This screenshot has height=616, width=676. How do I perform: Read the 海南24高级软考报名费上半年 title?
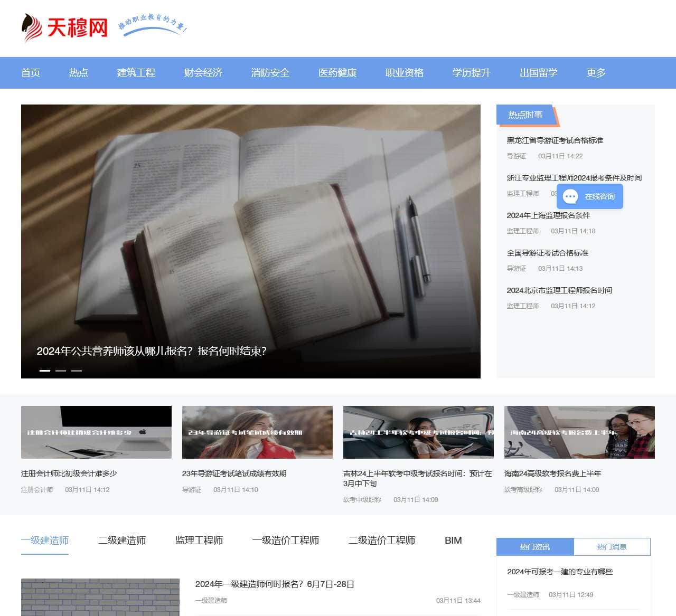(x=553, y=473)
